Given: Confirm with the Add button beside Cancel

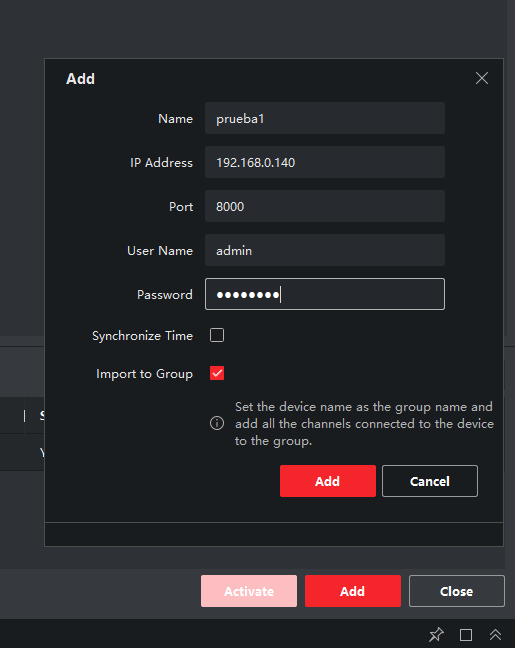Looking at the screenshot, I should (x=328, y=481).
